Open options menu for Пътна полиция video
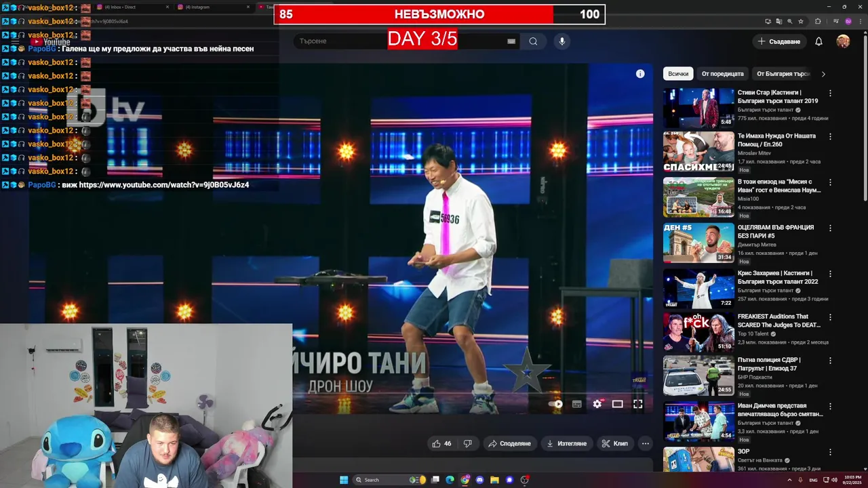Image resolution: width=868 pixels, height=488 pixels. 830,361
